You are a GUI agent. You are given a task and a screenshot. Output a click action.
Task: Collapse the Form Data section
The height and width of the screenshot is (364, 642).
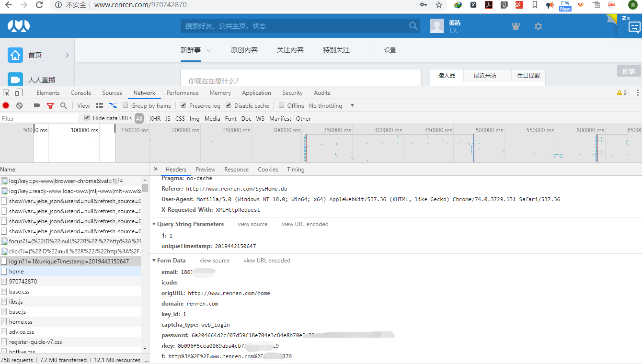[x=154, y=261]
